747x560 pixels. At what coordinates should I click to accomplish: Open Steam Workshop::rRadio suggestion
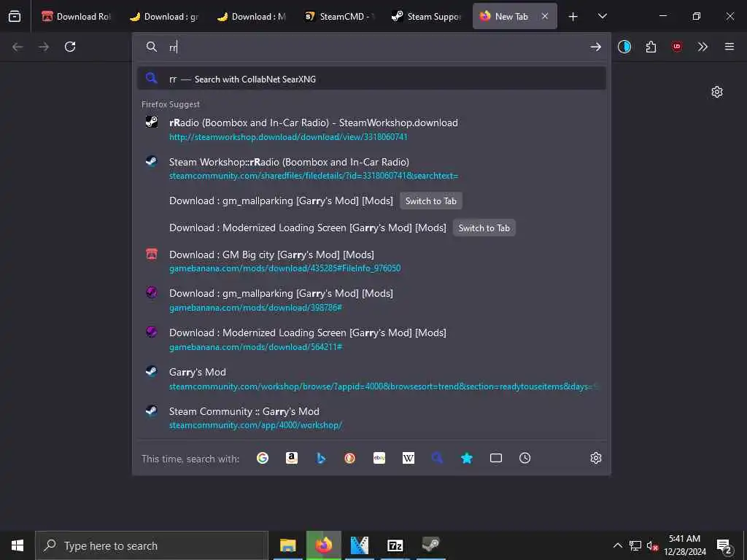(371, 168)
